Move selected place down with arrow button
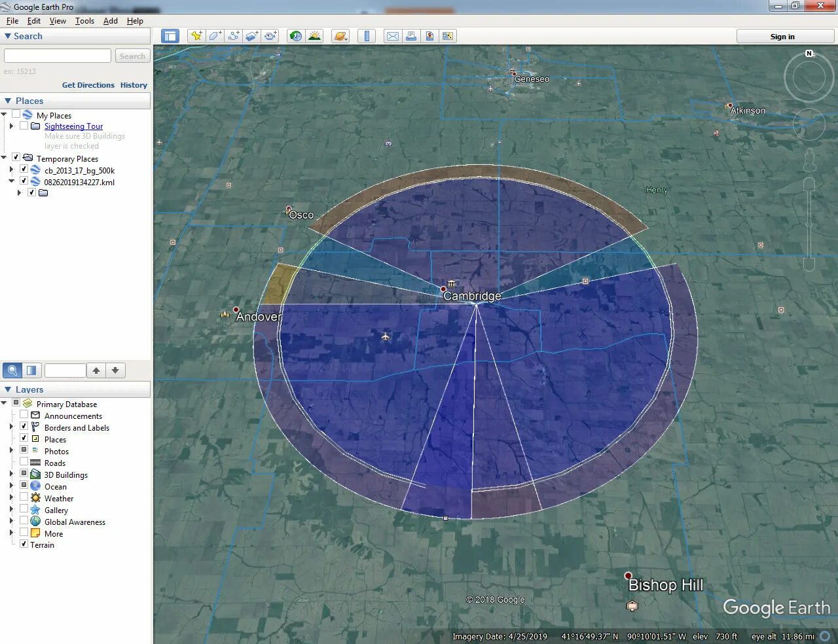Viewport: 838px width, 644px height. (115, 370)
